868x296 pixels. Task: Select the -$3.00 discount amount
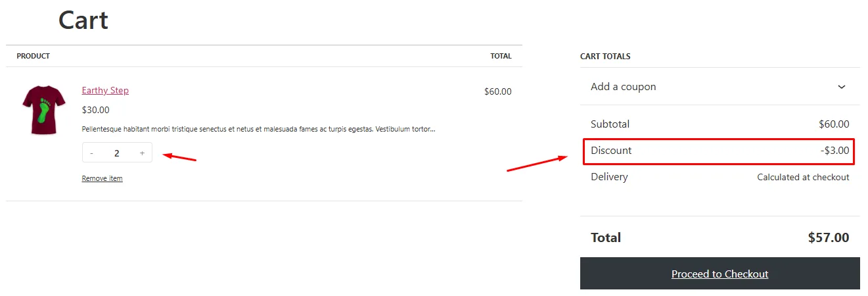pyautogui.click(x=834, y=151)
